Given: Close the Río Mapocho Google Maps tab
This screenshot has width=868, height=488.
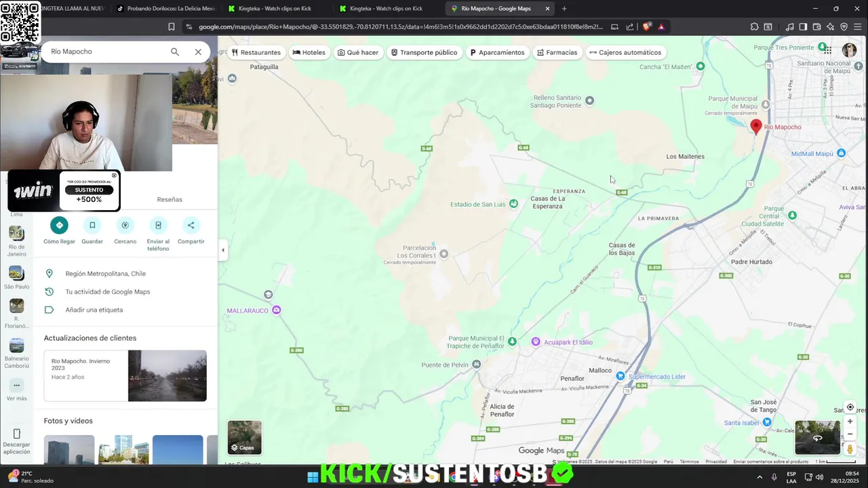Looking at the screenshot, I should click(547, 9).
